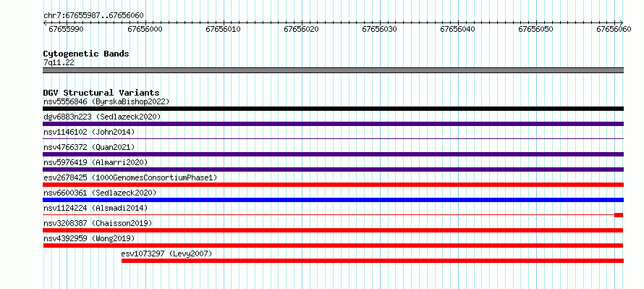Viewport: 644px width, 289px height.
Task: Click ruler position 67656060
Action: (614, 29)
